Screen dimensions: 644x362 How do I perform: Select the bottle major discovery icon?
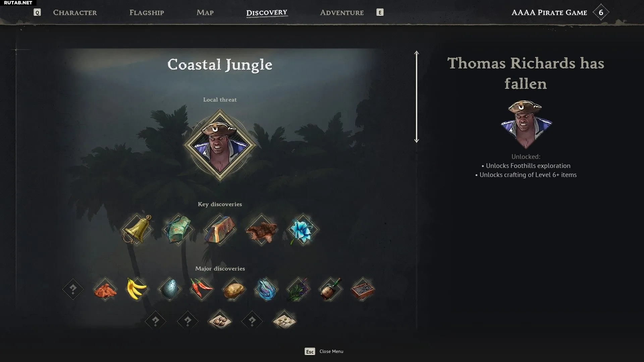330,289
